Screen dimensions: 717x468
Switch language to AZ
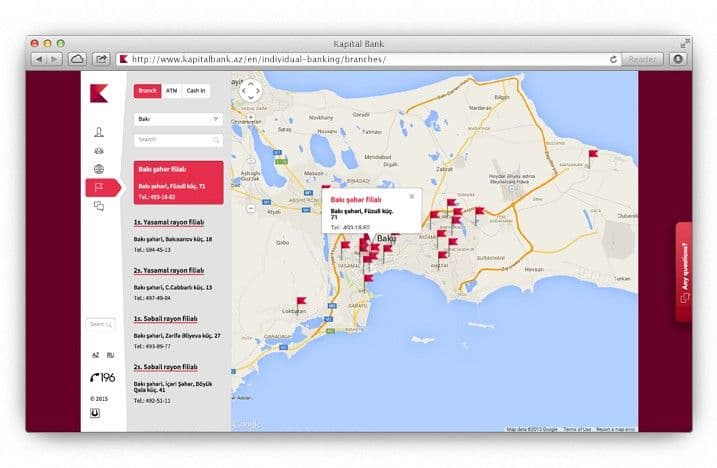click(96, 355)
